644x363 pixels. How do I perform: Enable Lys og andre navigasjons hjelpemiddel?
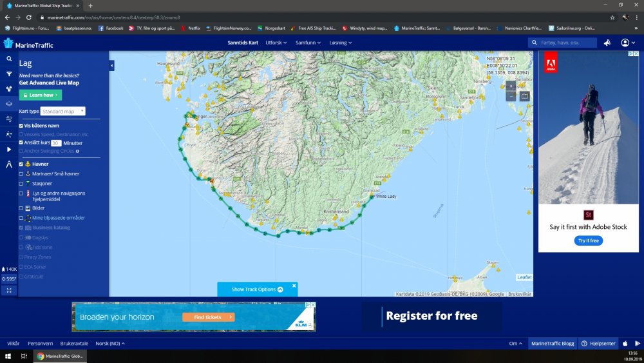pos(21,193)
